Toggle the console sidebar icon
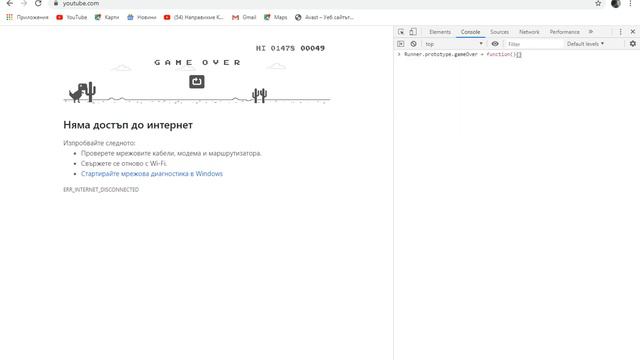This screenshot has width=640, height=360. [401, 44]
